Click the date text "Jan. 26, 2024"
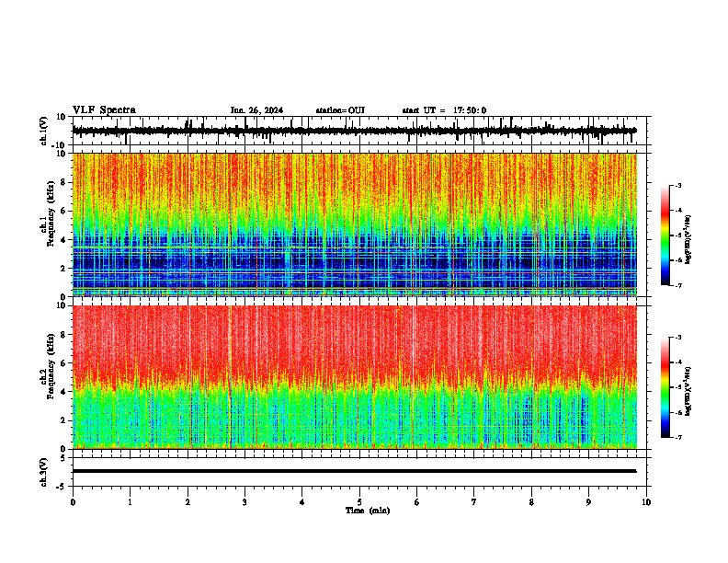Image resolution: width=728 pixels, height=563 pixels. 256,110
